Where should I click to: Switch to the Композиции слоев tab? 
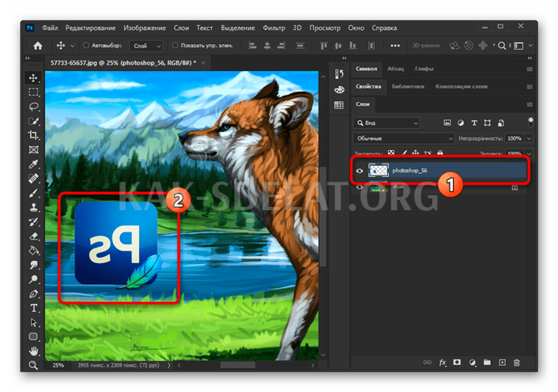click(462, 86)
